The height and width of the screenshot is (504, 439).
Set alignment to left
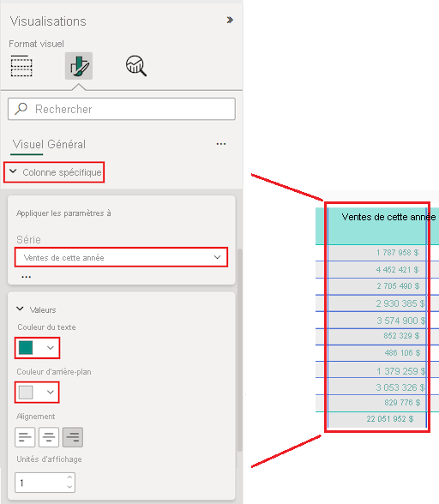25,437
